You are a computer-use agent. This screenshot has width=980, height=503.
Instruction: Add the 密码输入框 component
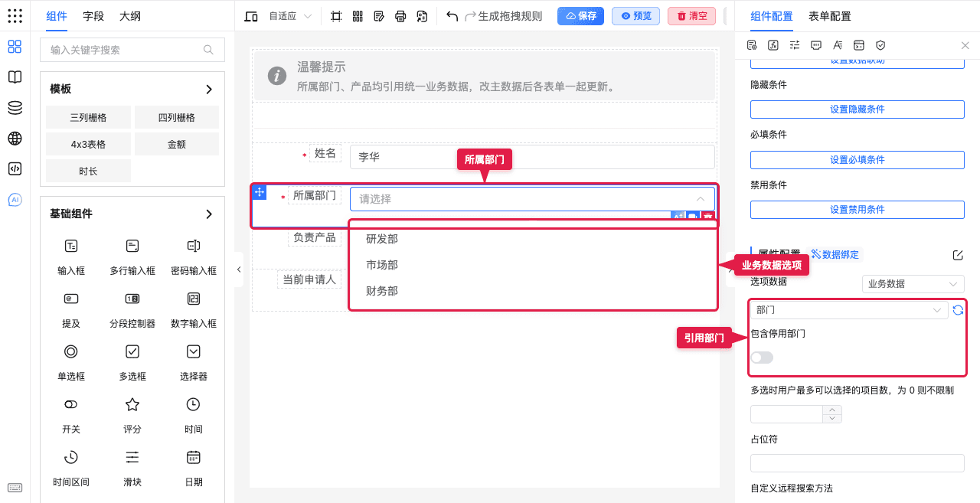(194, 256)
